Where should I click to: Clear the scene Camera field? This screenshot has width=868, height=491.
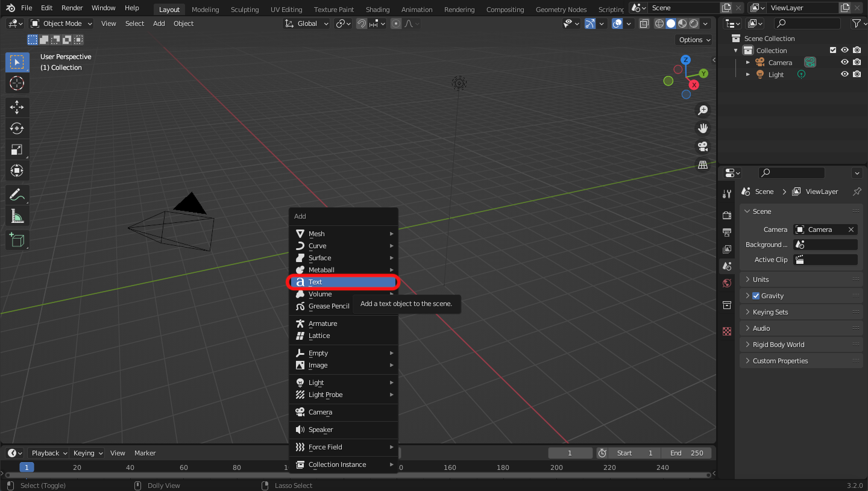tap(851, 230)
